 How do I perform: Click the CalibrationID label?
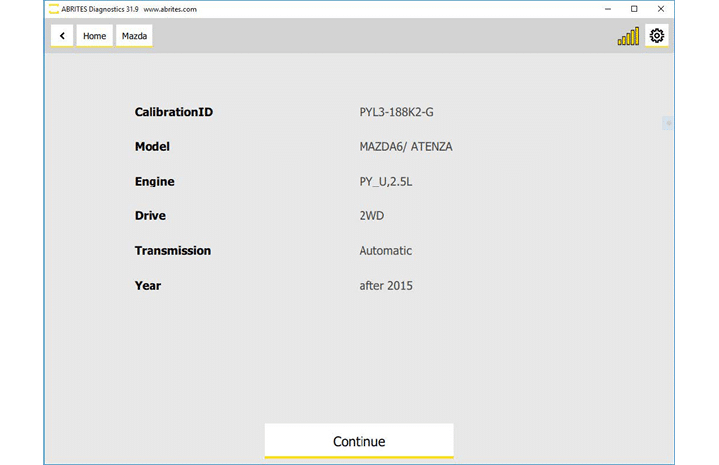coord(174,112)
